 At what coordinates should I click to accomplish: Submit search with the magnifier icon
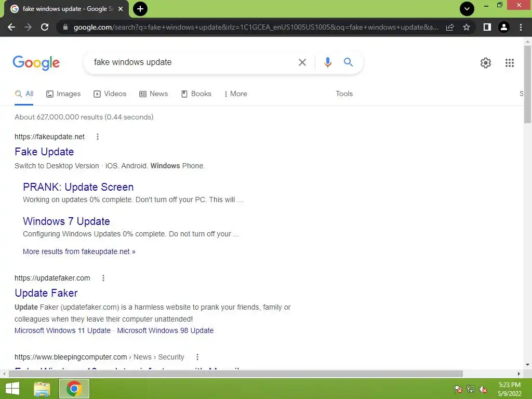coord(348,62)
